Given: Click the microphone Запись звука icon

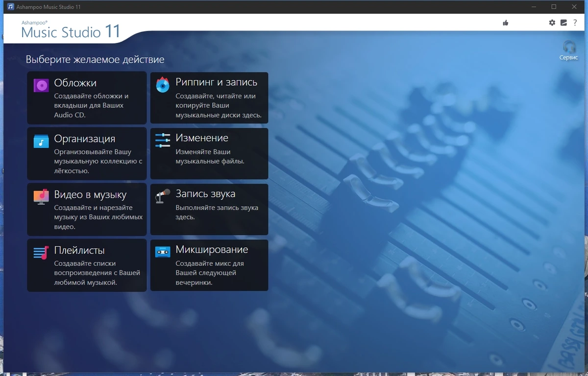Looking at the screenshot, I should tap(163, 196).
